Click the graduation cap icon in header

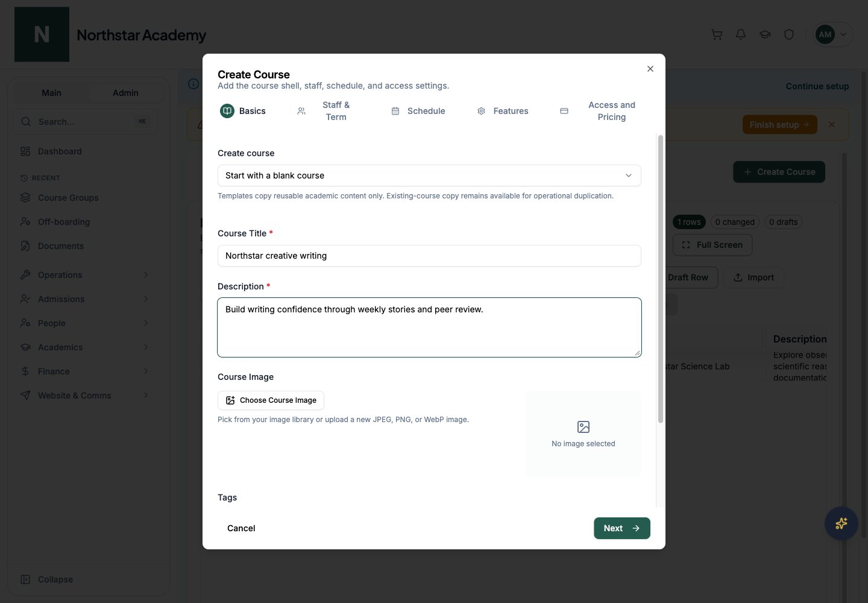pyautogui.click(x=765, y=35)
